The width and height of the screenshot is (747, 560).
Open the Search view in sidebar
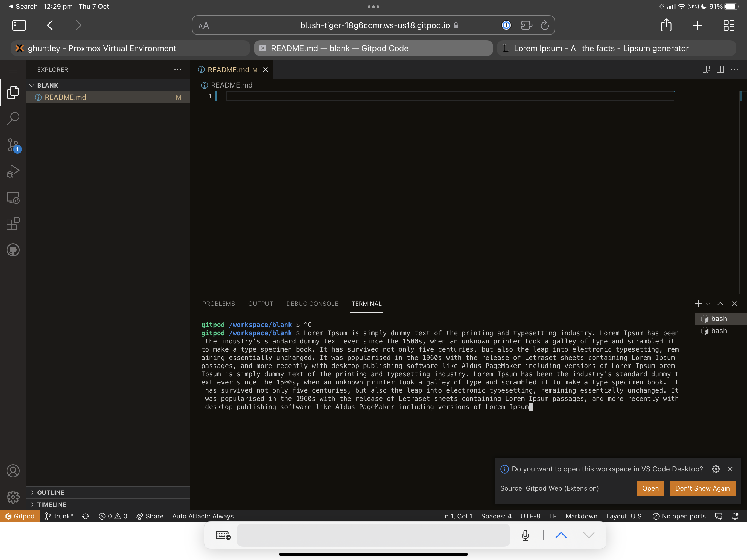(13, 118)
